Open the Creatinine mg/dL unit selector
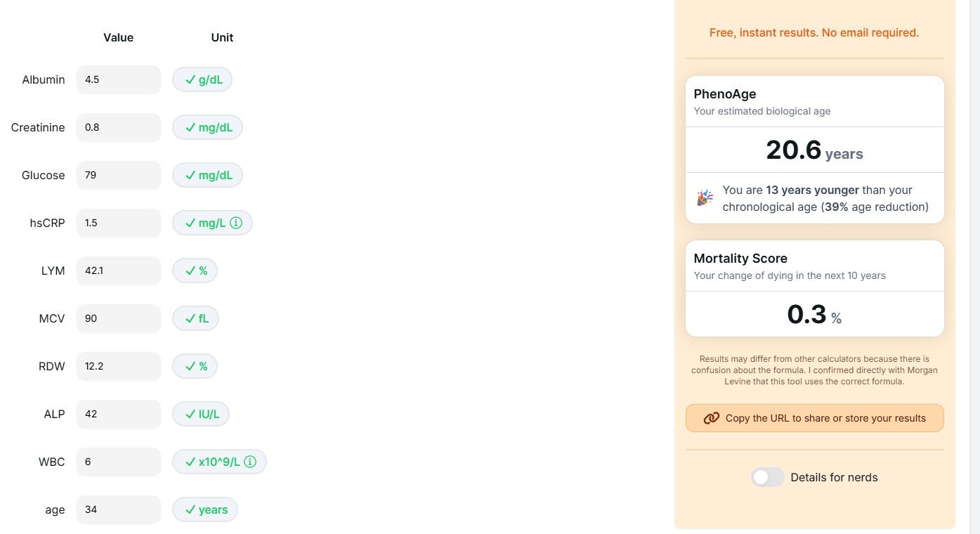 (x=207, y=128)
